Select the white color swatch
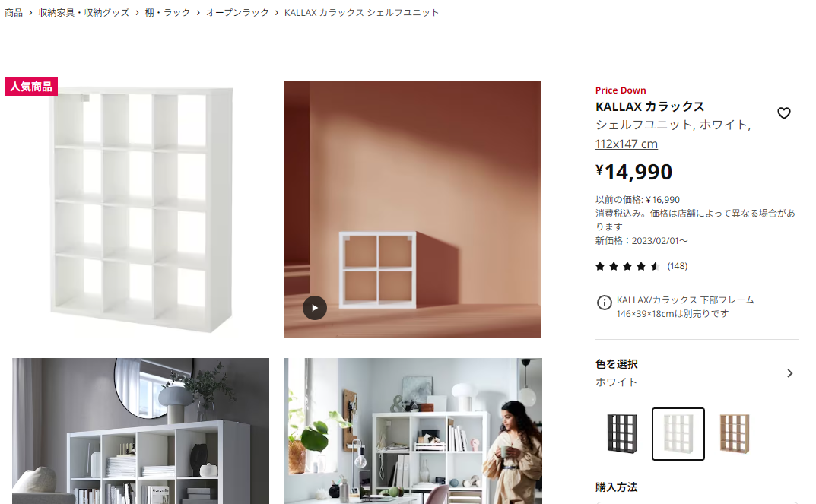Image resolution: width=816 pixels, height=504 pixels. point(678,434)
